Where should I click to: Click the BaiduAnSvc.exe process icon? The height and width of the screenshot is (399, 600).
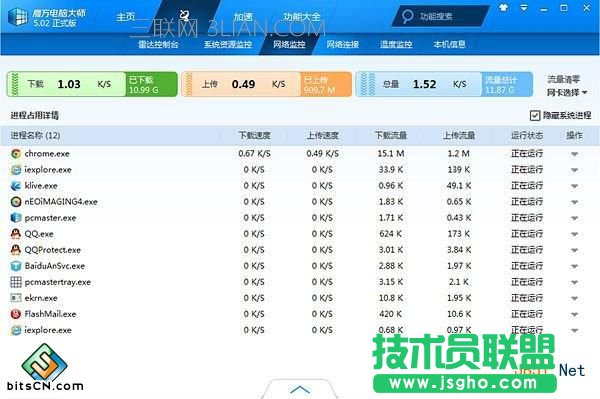(x=16, y=266)
